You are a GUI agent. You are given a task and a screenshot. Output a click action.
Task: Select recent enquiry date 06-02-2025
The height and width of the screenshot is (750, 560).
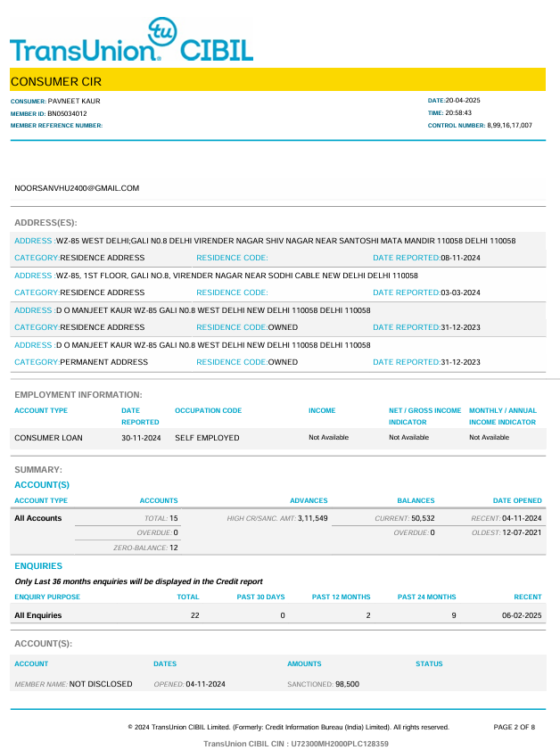tap(522, 615)
